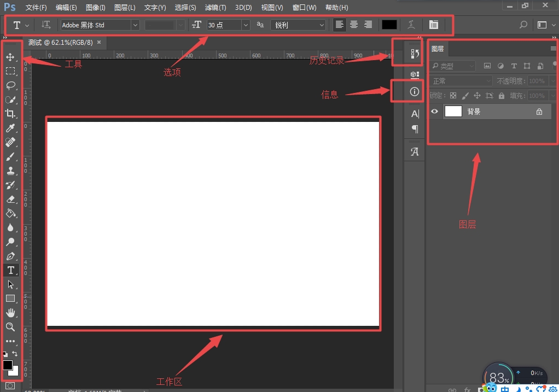This screenshot has width=559, height=392.
Task: Select the Lasso tool
Action: pyautogui.click(x=10, y=85)
